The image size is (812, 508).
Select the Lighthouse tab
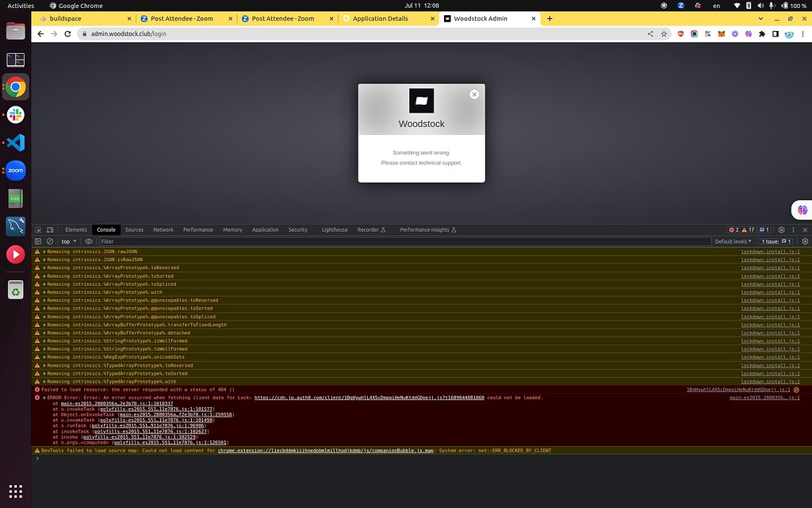335,229
